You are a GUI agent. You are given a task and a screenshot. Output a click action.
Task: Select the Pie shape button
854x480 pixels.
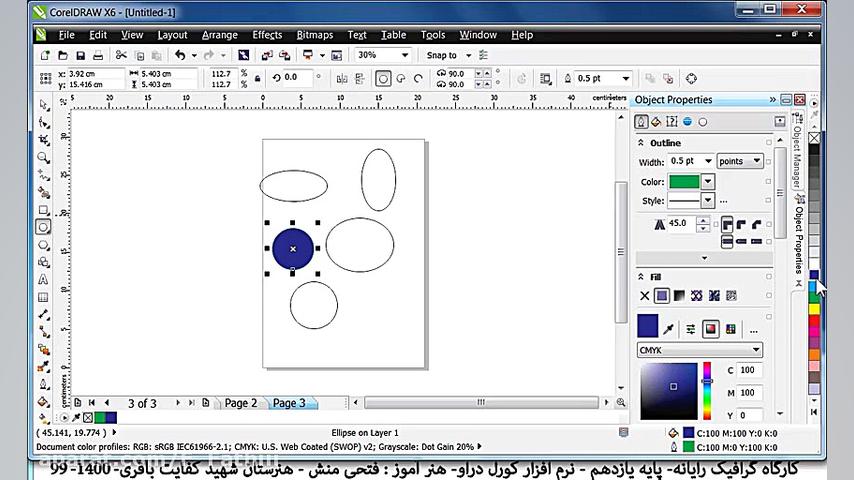tap(401, 78)
